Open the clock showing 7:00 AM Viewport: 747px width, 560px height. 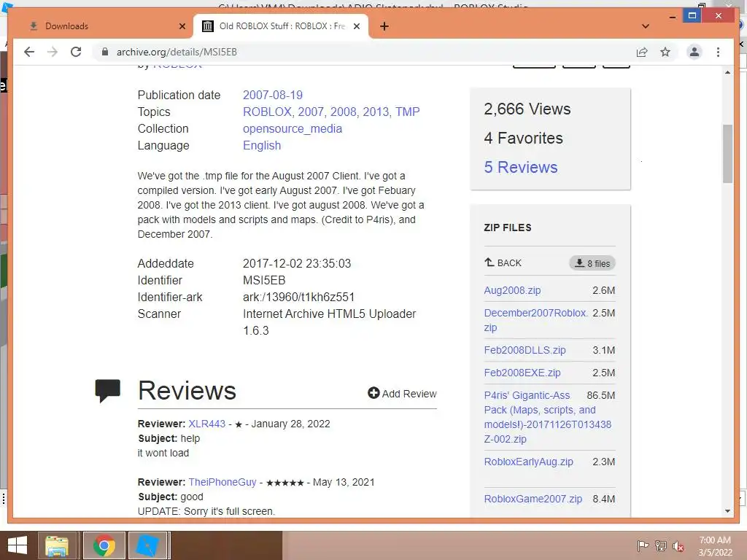click(x=715, y=546)
